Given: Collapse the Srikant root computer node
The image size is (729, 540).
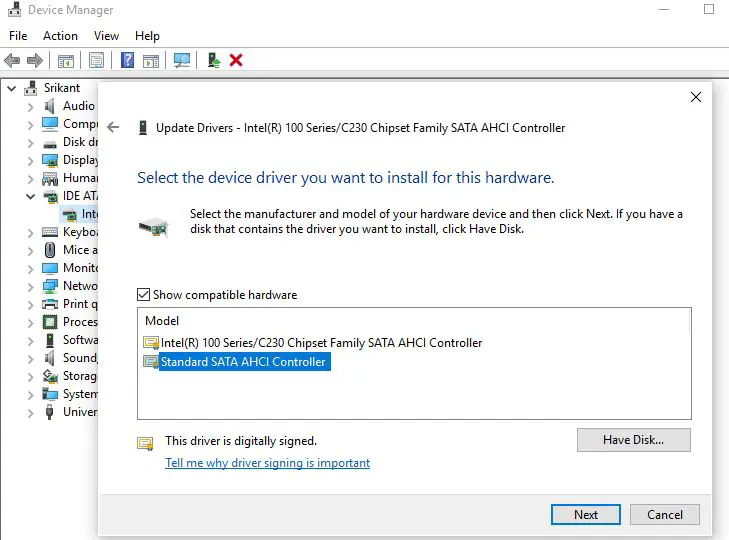Looking at the screenshot, I should (12, 88).
